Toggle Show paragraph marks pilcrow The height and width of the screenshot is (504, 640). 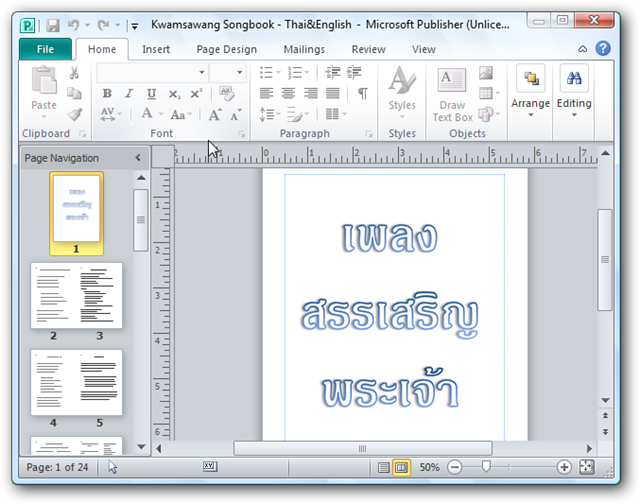click(x=362, y=93)
